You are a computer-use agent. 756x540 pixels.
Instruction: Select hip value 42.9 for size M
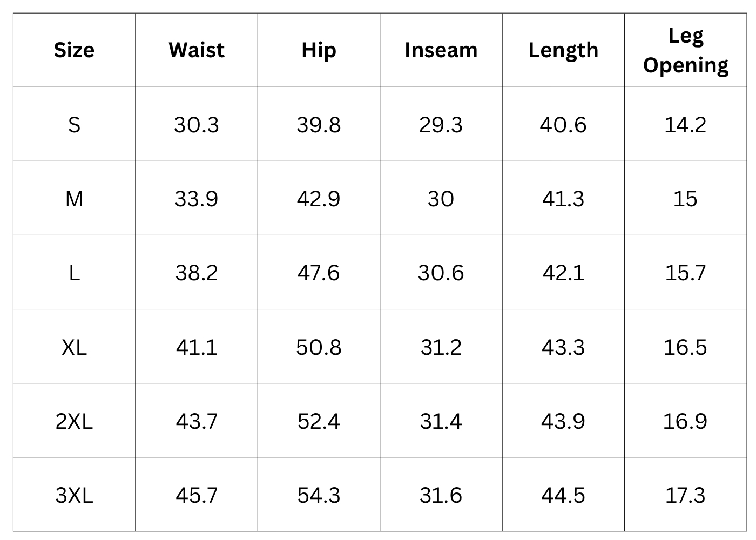[x=319, y=199]
